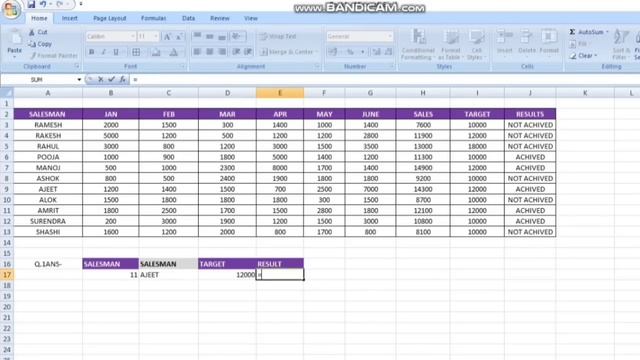Increase the decimal places
This screenshot has width=640, height=360.
(x=376, y=52)
